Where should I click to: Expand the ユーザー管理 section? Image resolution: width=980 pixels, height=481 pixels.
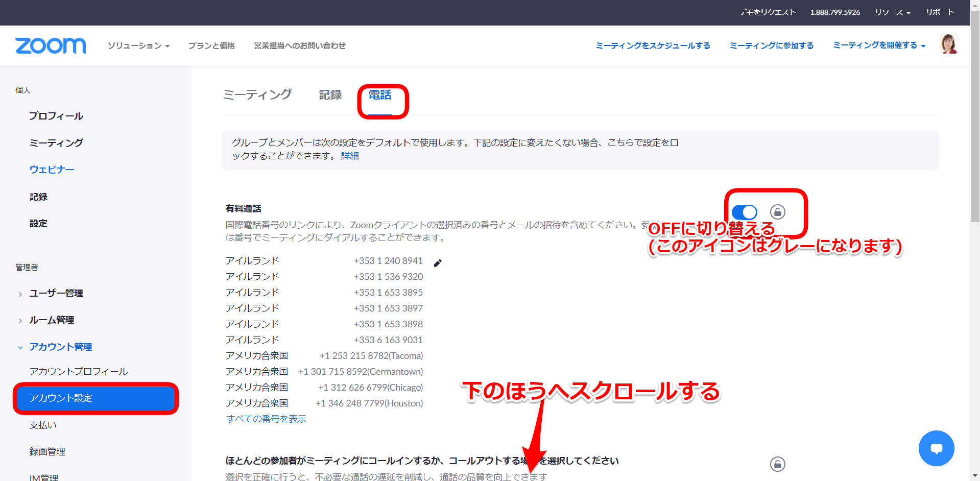pos(56,293)
